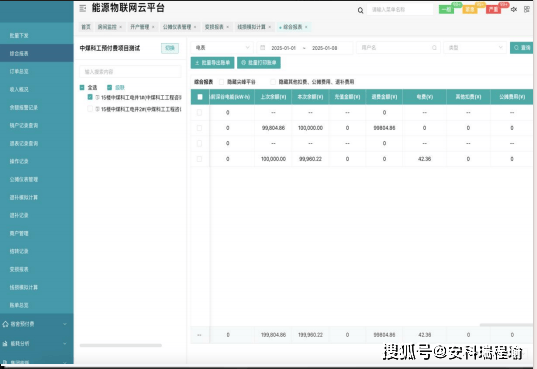
Task: Toggle the teal checkbox right of 全选
Action: [110, 87]
